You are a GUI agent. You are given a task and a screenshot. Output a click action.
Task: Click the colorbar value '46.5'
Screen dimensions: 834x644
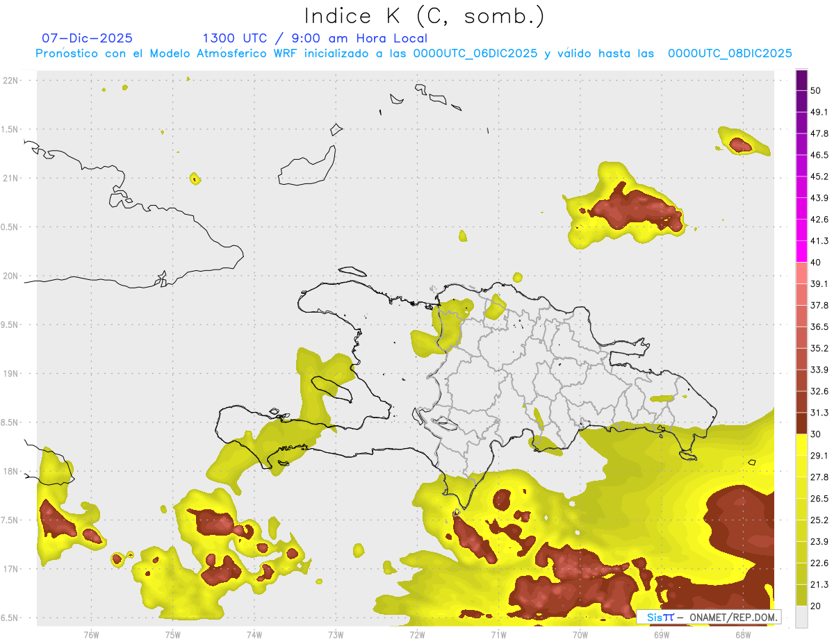point(819,155)
